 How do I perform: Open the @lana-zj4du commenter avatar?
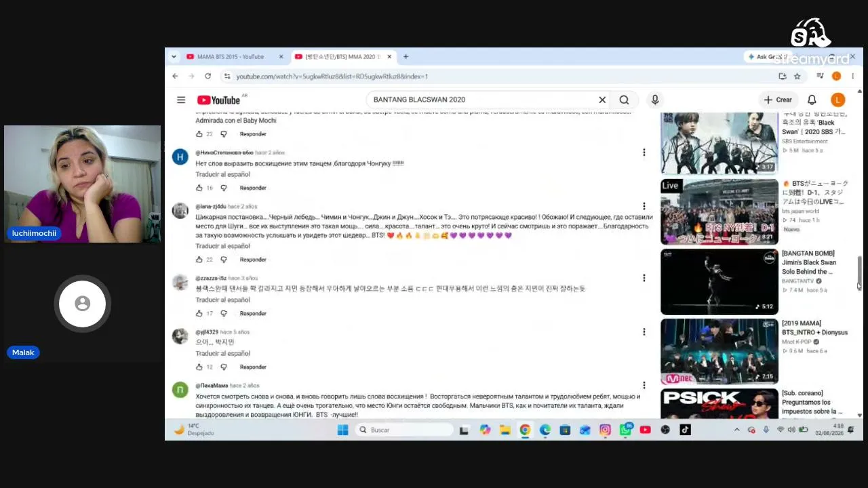[180, 211]
